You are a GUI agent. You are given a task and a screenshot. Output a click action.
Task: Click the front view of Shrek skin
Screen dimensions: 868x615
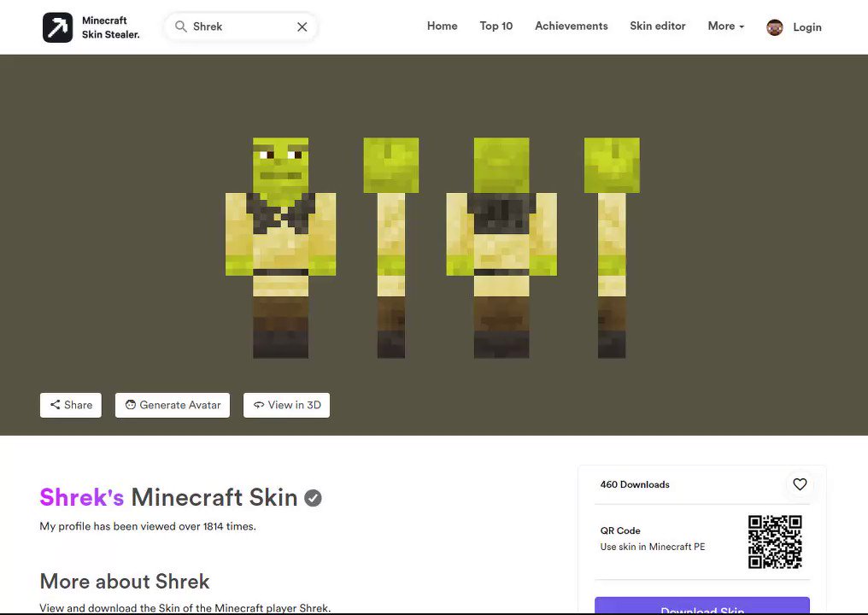pyautogui.click(x=281, y=248)
